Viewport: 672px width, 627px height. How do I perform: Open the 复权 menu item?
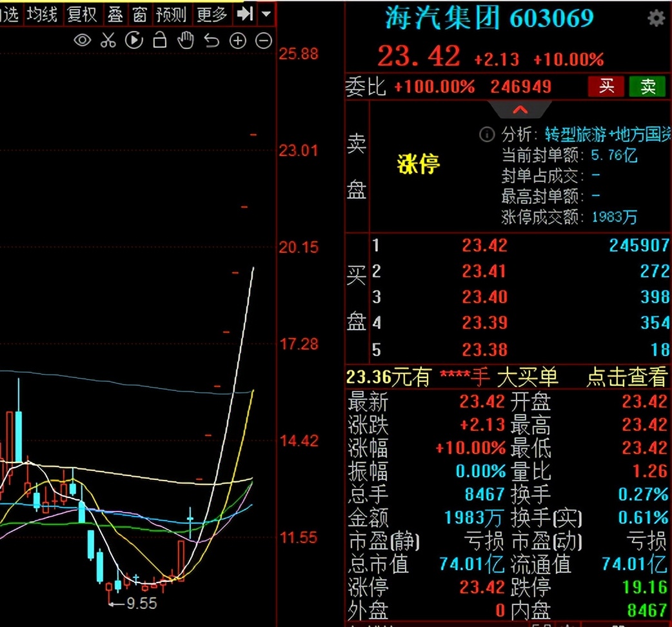(x=82, y=15)
